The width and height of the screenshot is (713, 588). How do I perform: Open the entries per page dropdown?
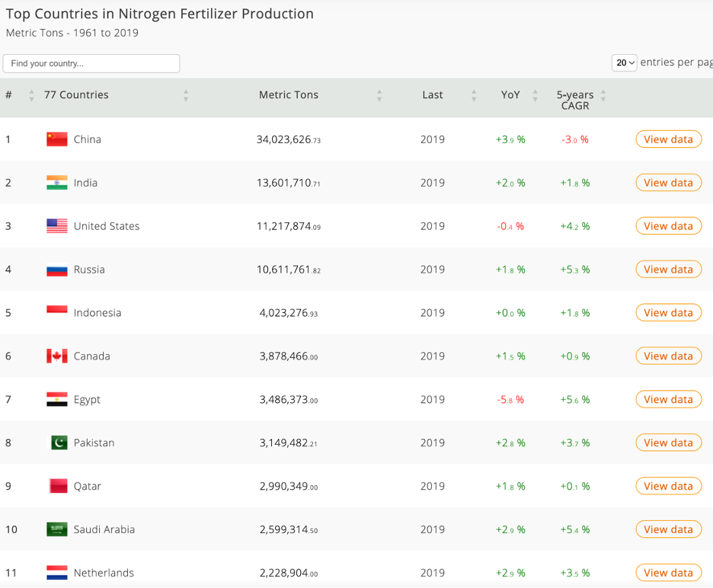click(x=624, y=62)
